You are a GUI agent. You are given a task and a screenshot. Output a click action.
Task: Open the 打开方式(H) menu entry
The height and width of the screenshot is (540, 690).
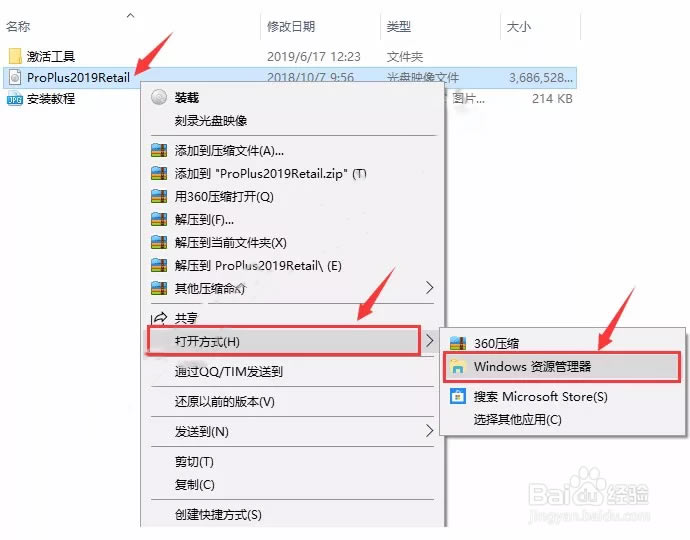tap(284, 341)
